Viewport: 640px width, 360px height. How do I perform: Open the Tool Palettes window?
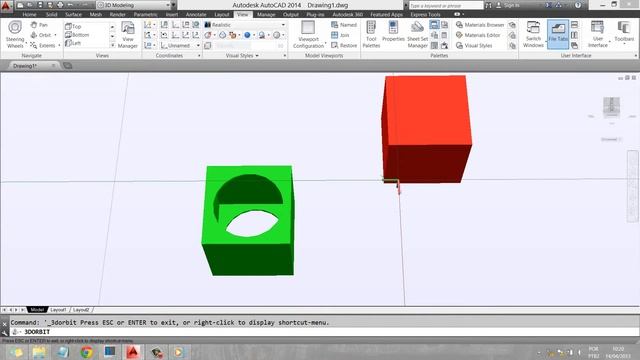click(371, 35)
